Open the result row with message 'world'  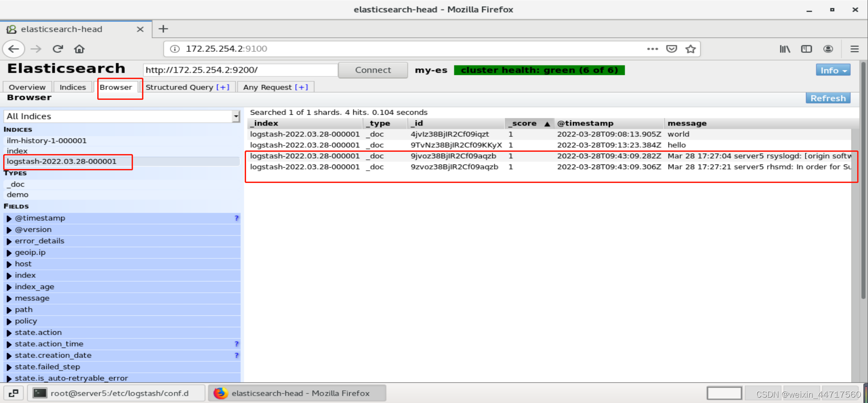point(549,134)
